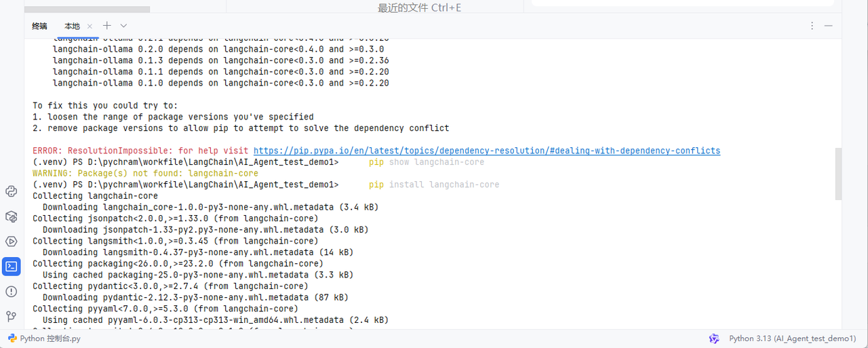Image resolution: width=868 pixels, height=348 pixels.
Task: Close the 本地 terminal tab
Action: pos(90,26)
